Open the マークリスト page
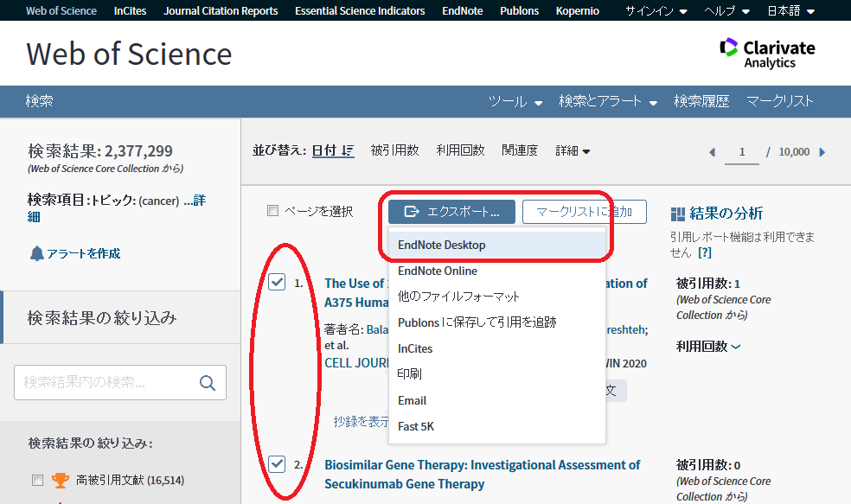 click(x=779, y=101)
